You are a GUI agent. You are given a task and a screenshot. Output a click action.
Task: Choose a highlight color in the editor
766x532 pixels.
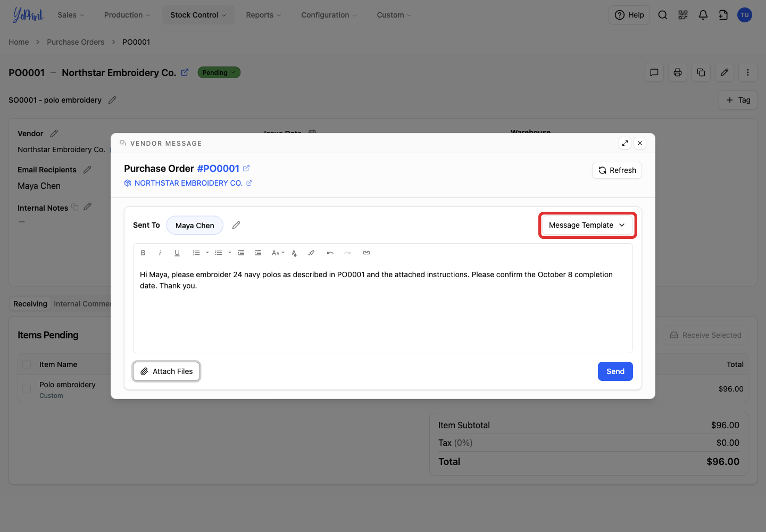(311, 253)
